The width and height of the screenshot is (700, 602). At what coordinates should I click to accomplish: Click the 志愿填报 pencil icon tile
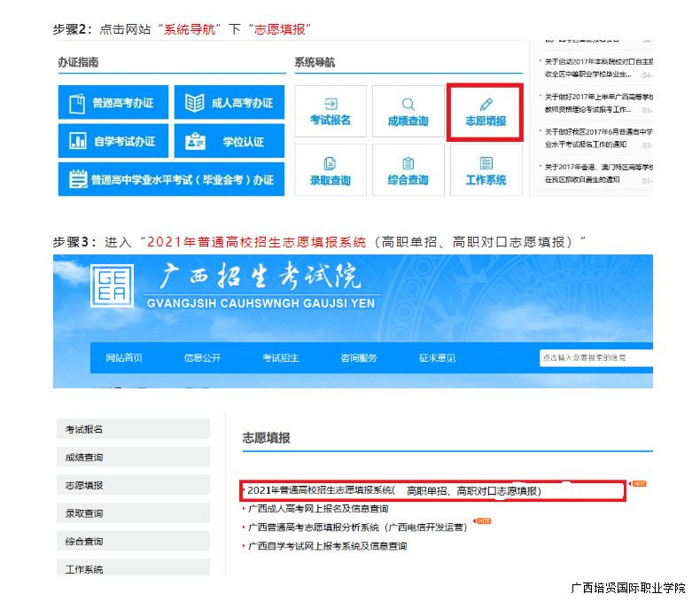(x=486, y=112)
